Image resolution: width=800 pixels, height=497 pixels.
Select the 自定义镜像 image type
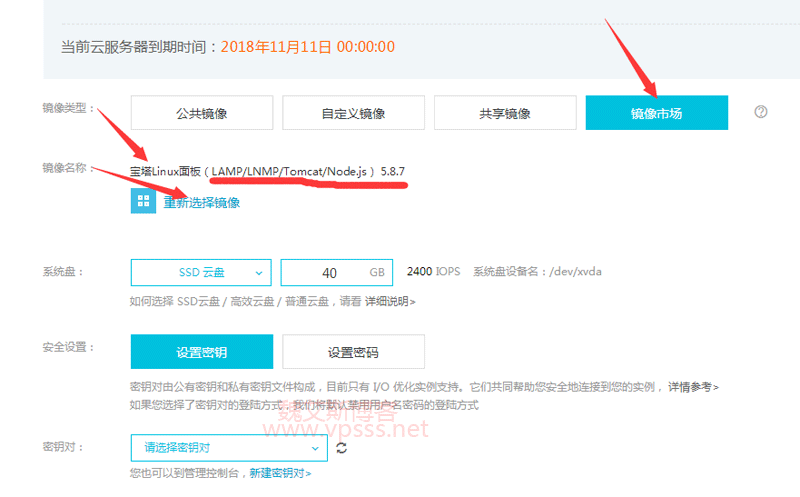pyautogui.click(x=353, y=113)
